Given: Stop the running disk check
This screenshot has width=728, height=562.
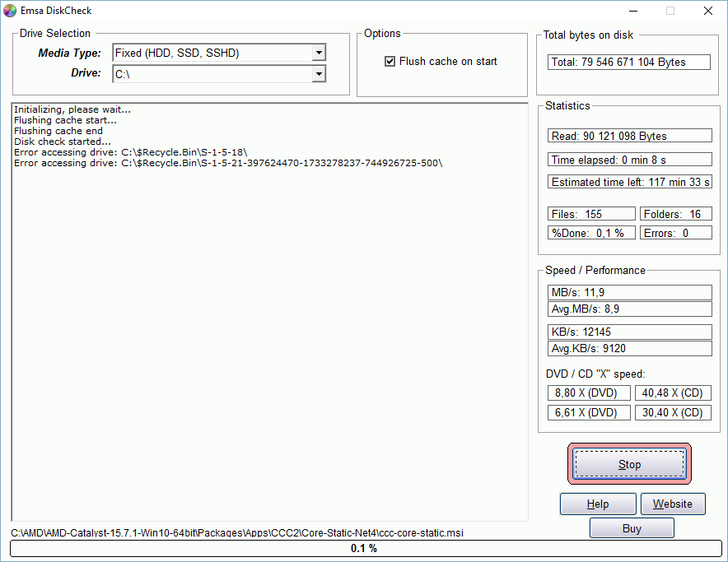Looking at the screenshot, I should click(x=629, y=464).
